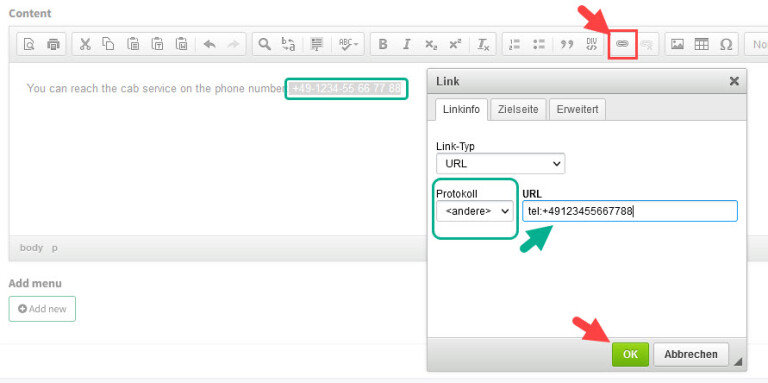The height and width of the screenshot is (383, 768).
Task: Click the print icon in toolbar
Action: click(x=53, y=45)
